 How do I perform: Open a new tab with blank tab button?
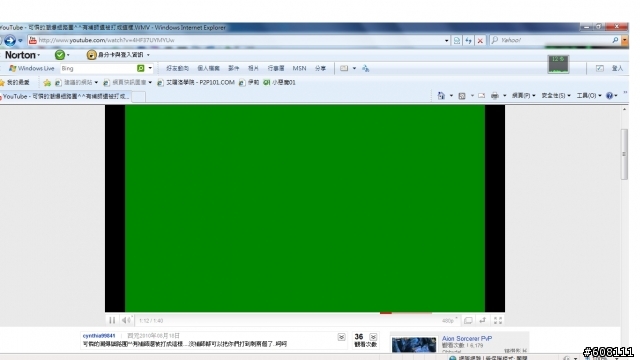[138, 96]
